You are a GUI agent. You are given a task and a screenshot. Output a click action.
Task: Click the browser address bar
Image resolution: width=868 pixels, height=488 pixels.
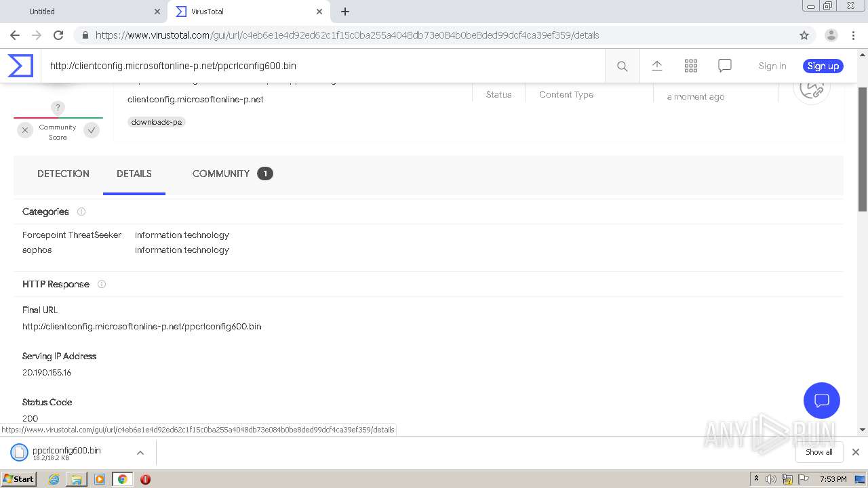coord(434,35)
